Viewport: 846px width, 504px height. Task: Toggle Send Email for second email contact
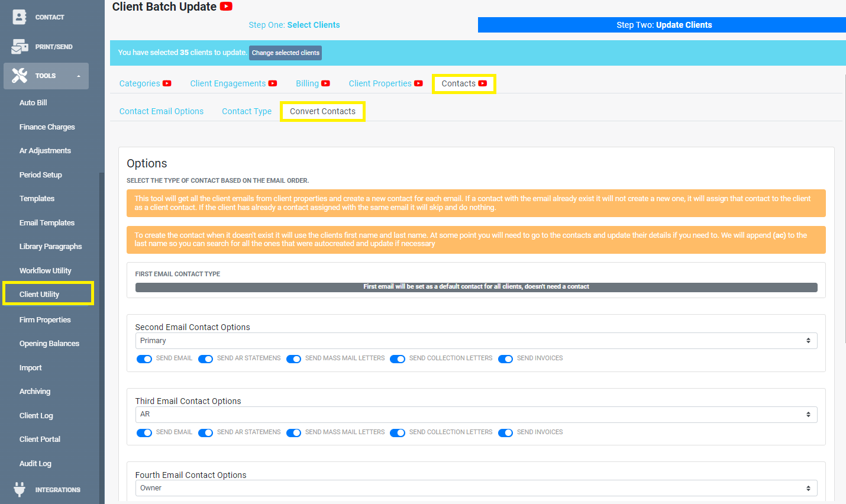tap(144, 359)
